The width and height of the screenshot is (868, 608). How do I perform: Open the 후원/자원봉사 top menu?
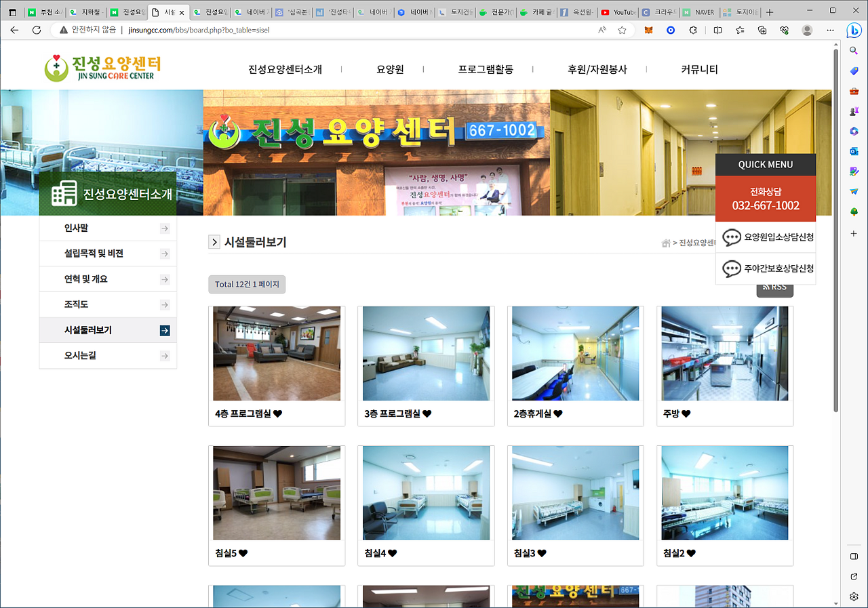click(x=597, y=69)
